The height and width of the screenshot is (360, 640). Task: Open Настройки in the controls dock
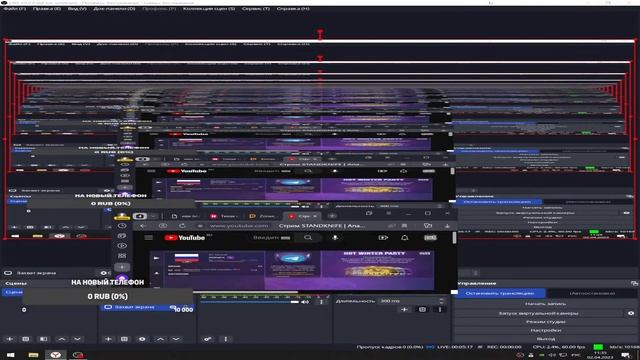click(545, 330)
